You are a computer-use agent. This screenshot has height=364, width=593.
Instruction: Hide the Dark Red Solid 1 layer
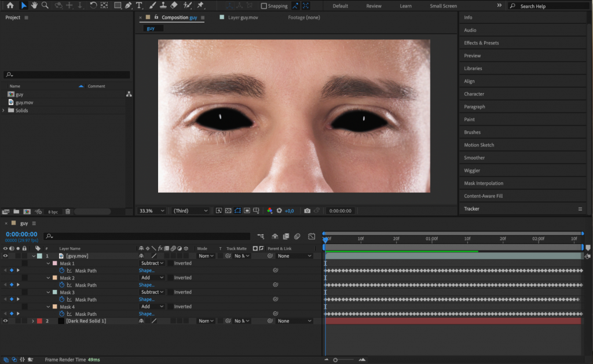pyautogui.click(x=5, y=320)
